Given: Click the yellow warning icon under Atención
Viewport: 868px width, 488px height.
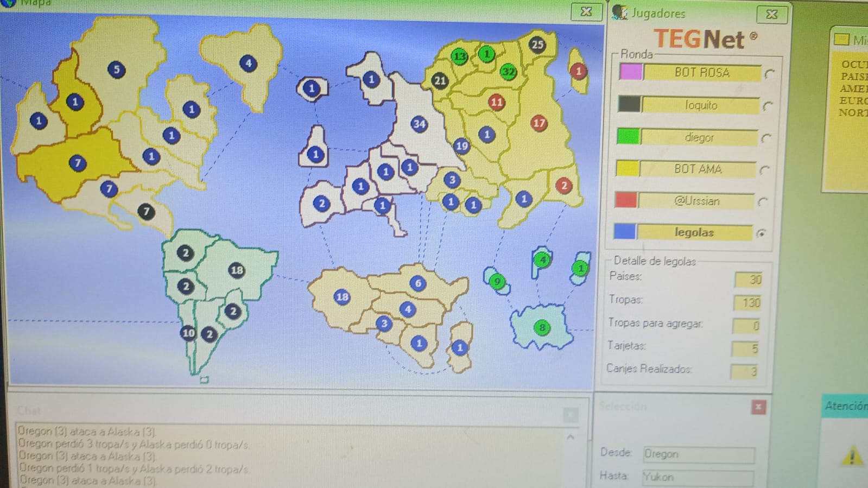Looking at the screenshot, I should pyautogui.click(x=852, y=456).
